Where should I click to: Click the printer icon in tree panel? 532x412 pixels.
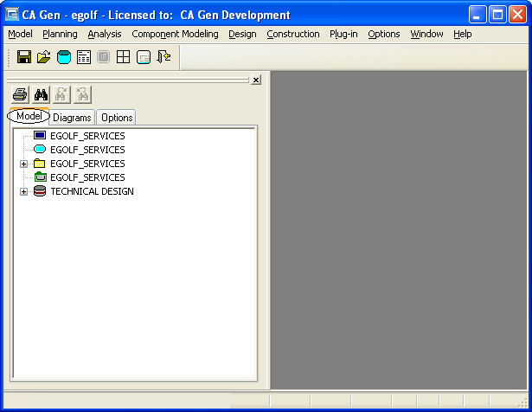click(20, 94)
